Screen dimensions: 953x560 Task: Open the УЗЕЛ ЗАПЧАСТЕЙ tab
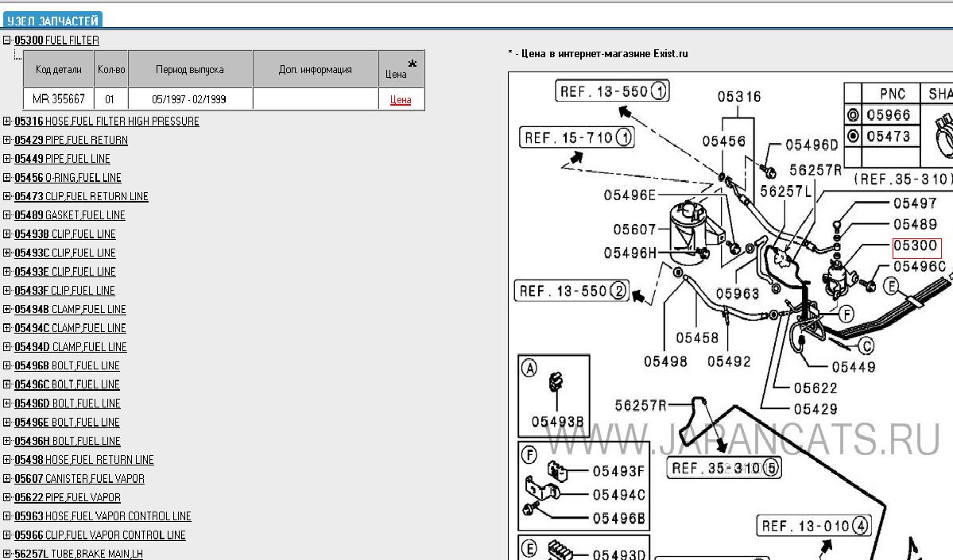(x=52, y=21)
